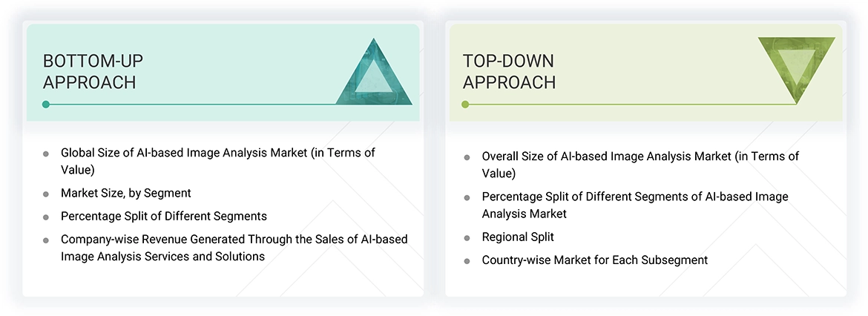This screenshot has width=868, height=316.
Task: Click the bullet before Overall Size item
Action: (467, 157)
